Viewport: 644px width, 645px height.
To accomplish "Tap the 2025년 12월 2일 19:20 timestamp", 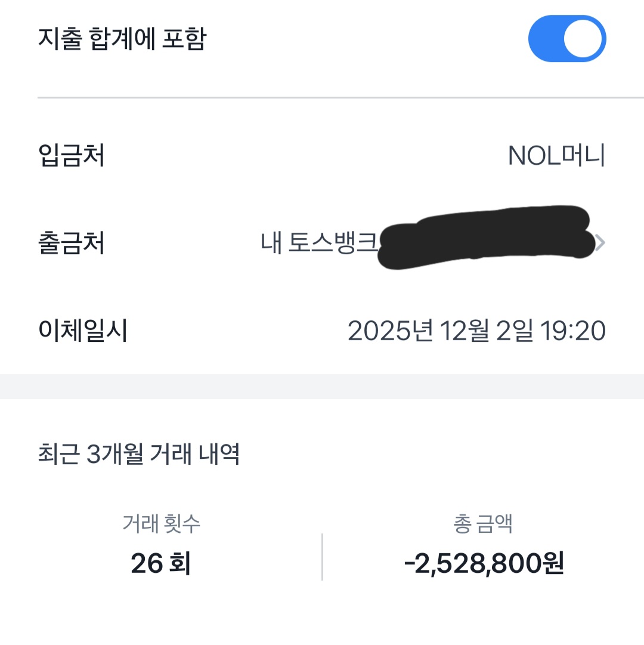I will [476, 331].
